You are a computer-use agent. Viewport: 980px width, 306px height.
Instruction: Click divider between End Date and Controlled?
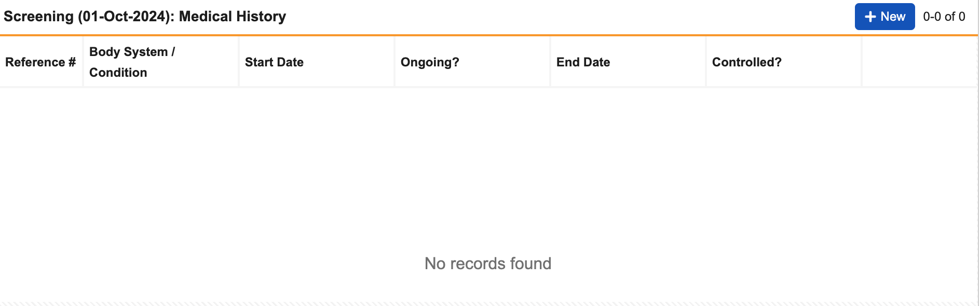coord(706,61)
